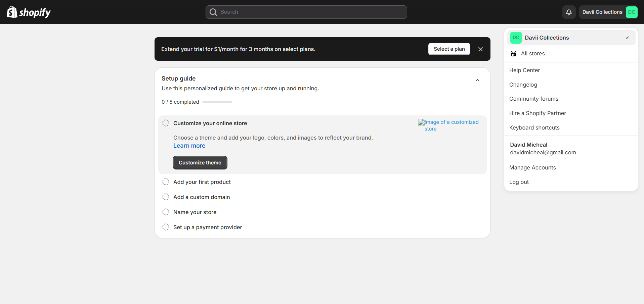
Task: Click the 0 / 5 completed text
Action: click(x=180, y=102)
